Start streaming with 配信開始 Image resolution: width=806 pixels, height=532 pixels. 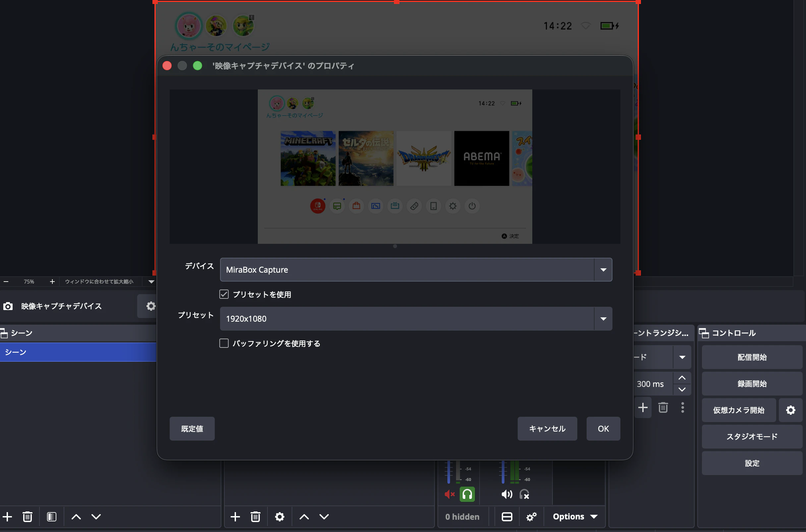tap(752, 357)
